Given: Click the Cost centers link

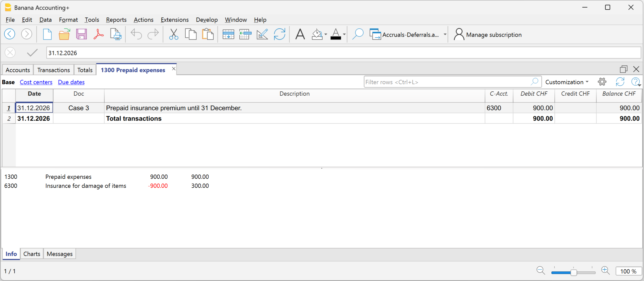Looking at the screenshot, I should click(x=36, y=82).
